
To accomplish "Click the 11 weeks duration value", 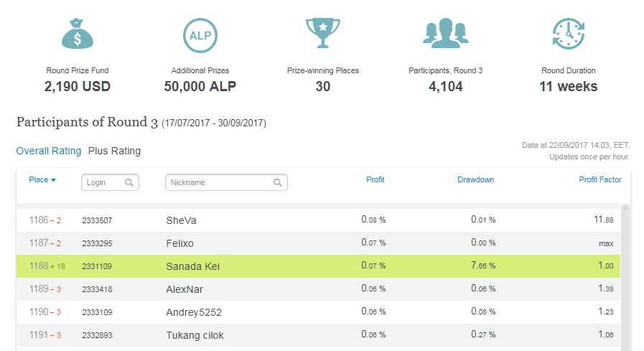I will point(569,87).
